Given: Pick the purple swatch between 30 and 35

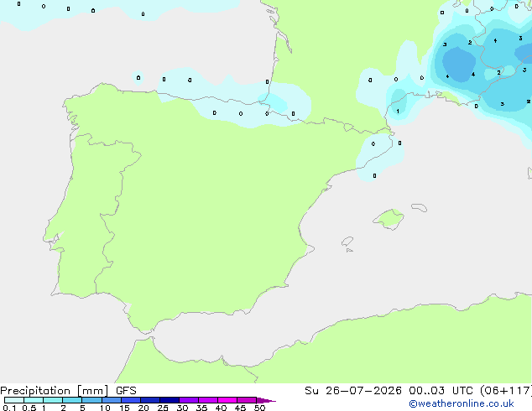Looking at the screenshot, I should tap(189, 400).
